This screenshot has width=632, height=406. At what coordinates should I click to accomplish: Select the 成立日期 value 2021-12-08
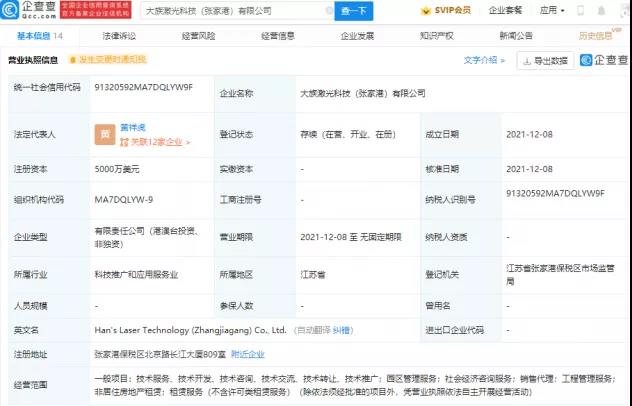(529, 134)
